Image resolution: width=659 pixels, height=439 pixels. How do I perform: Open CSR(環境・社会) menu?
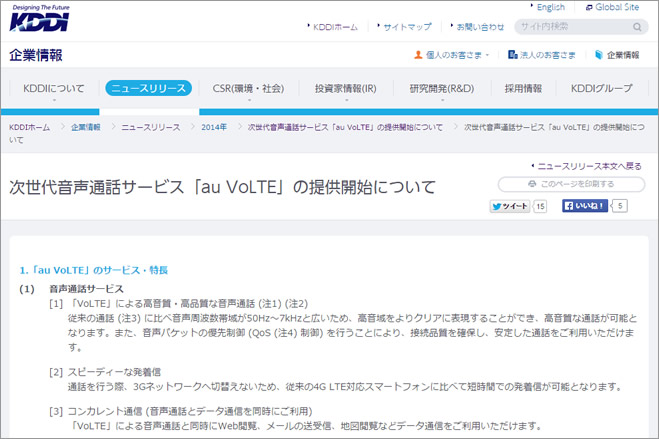coord(248,89)
